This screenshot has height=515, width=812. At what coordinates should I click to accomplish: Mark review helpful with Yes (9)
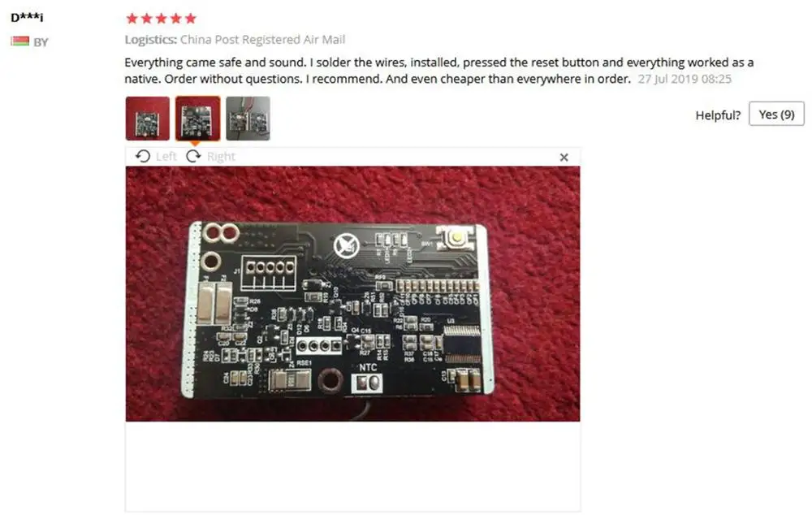click(x=776, y=114)
